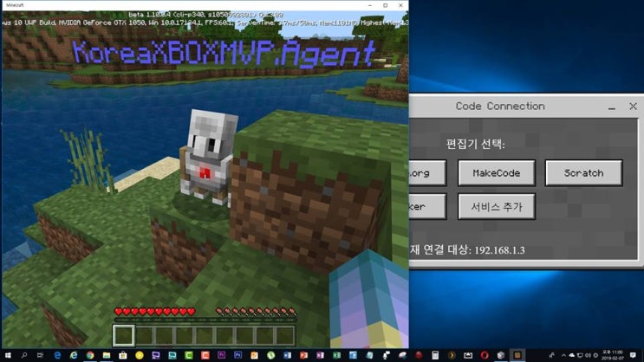This screenshot has width=644, height=362.
Task: Open PowerPoint from taskbar
Action: 303,355
